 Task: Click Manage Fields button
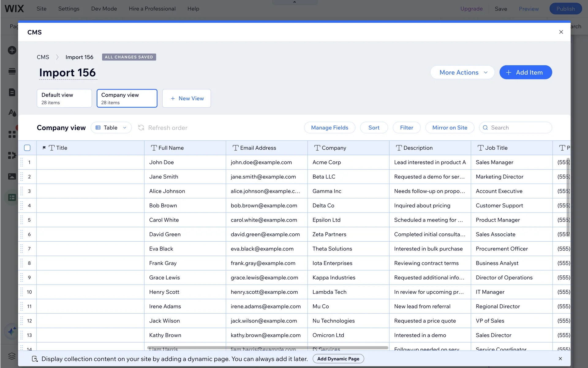coord(330,128)
